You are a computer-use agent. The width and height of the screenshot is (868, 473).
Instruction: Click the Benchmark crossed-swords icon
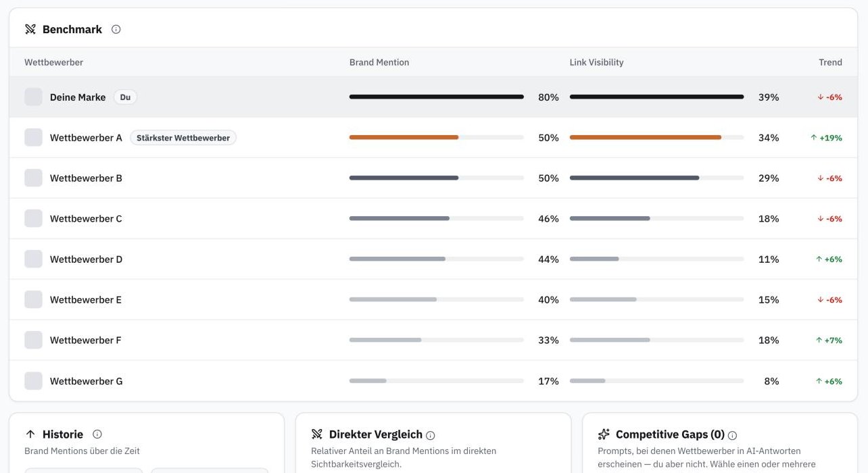(x=30, y=29)
